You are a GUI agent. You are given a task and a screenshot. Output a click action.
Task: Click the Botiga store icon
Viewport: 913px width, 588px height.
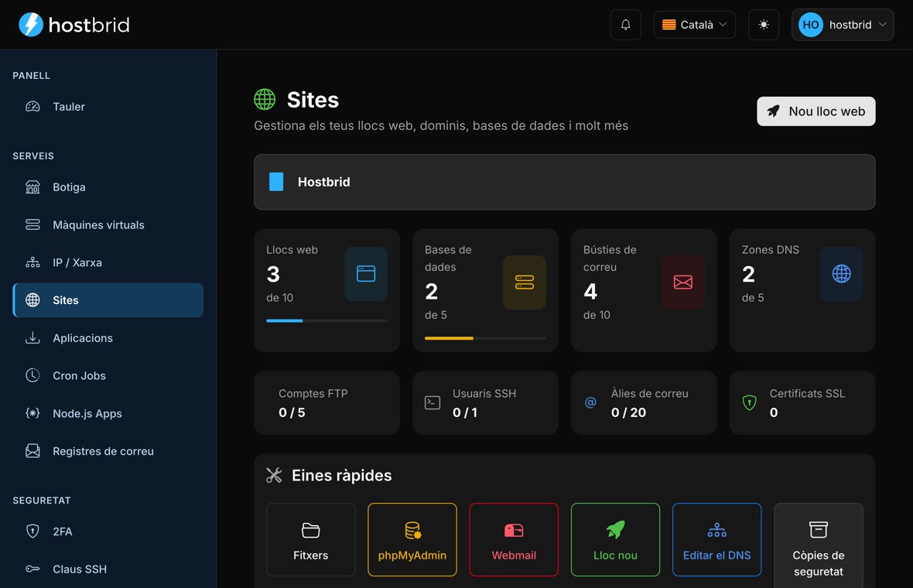coord(32,187)
